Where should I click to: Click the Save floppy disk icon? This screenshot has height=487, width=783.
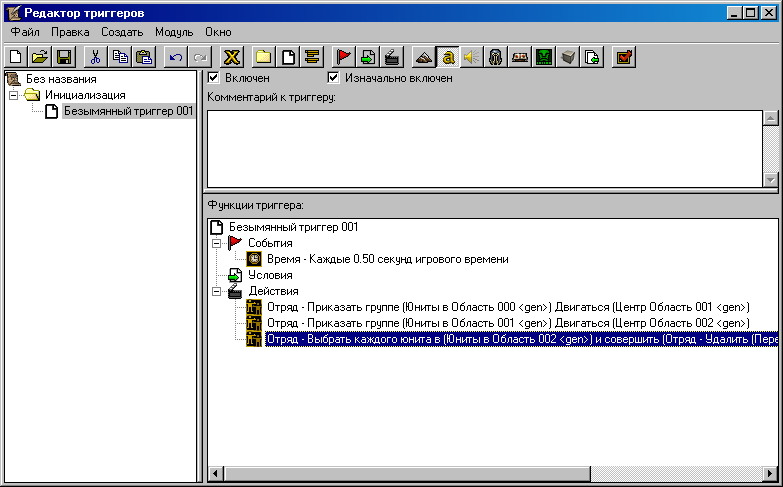coord(63,57)
